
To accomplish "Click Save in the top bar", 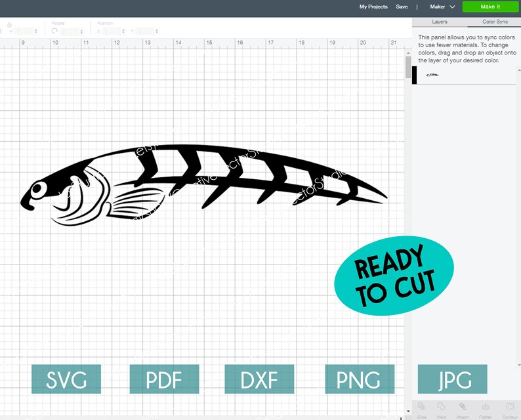I will (402, 7).
